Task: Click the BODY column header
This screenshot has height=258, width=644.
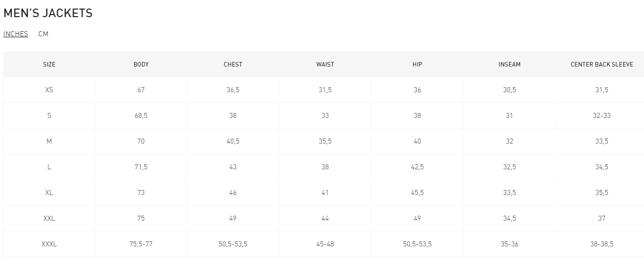Action: point(141,64)
